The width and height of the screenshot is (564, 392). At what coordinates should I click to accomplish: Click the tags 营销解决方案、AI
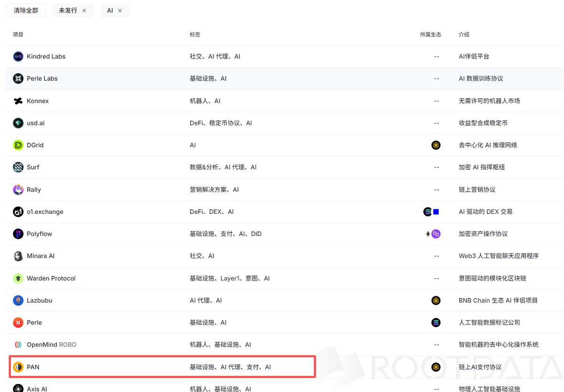[x=214, y=189]
